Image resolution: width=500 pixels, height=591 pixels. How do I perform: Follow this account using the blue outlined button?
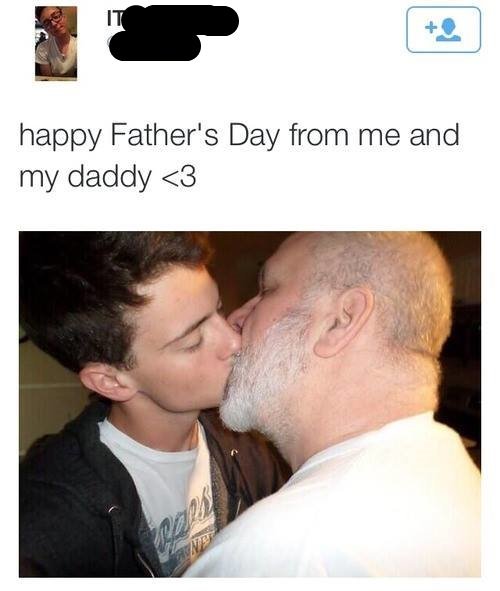pos(443,29)
